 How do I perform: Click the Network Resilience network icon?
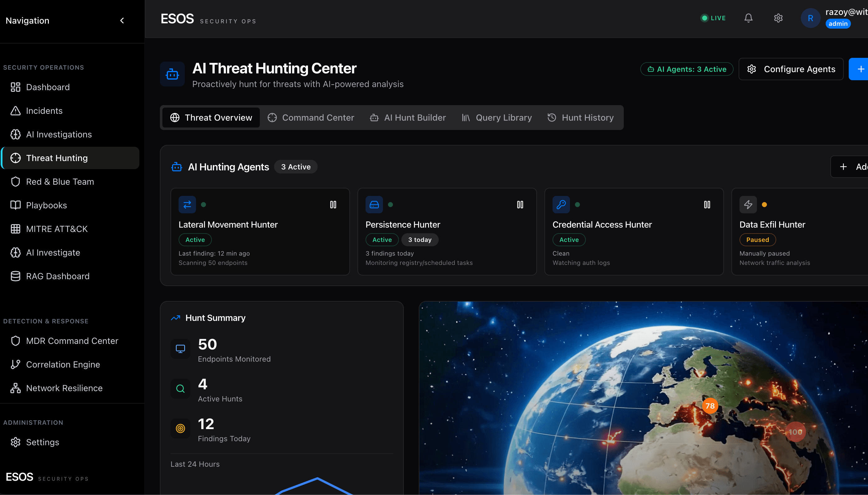15,388
